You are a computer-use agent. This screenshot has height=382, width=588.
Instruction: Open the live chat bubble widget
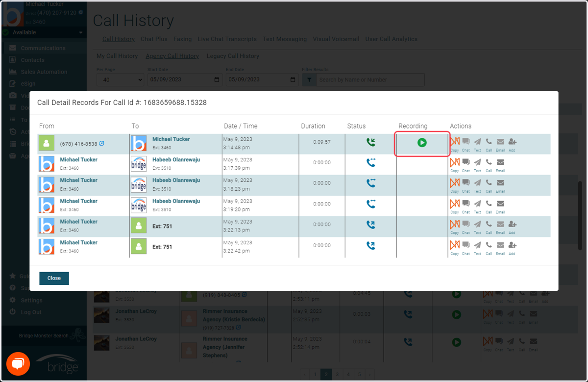point(18,364)
